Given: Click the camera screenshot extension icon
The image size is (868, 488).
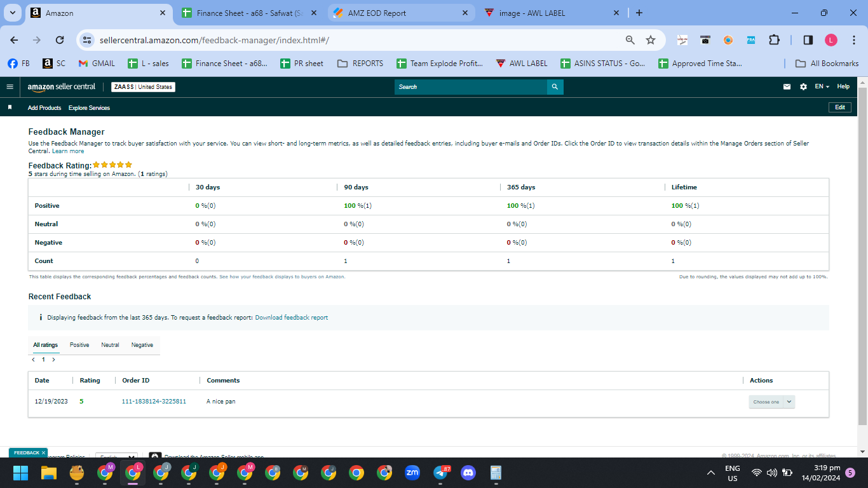Looking at the screenshot, I should point(705,39).
